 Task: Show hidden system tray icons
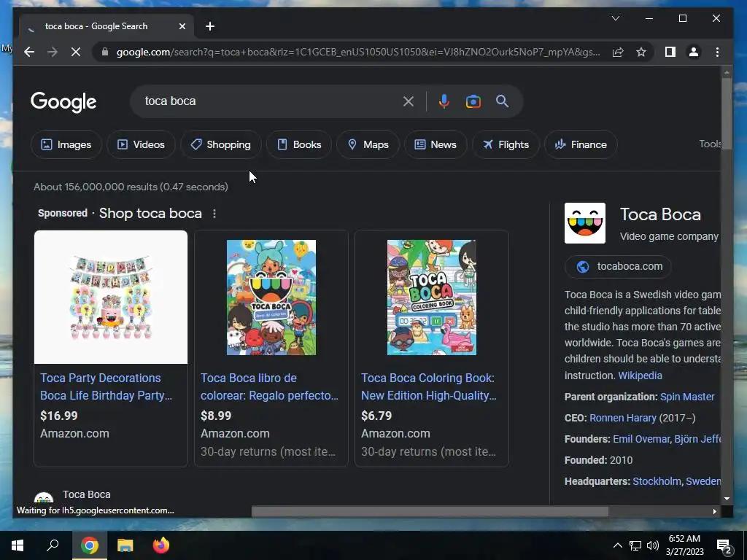617,545
